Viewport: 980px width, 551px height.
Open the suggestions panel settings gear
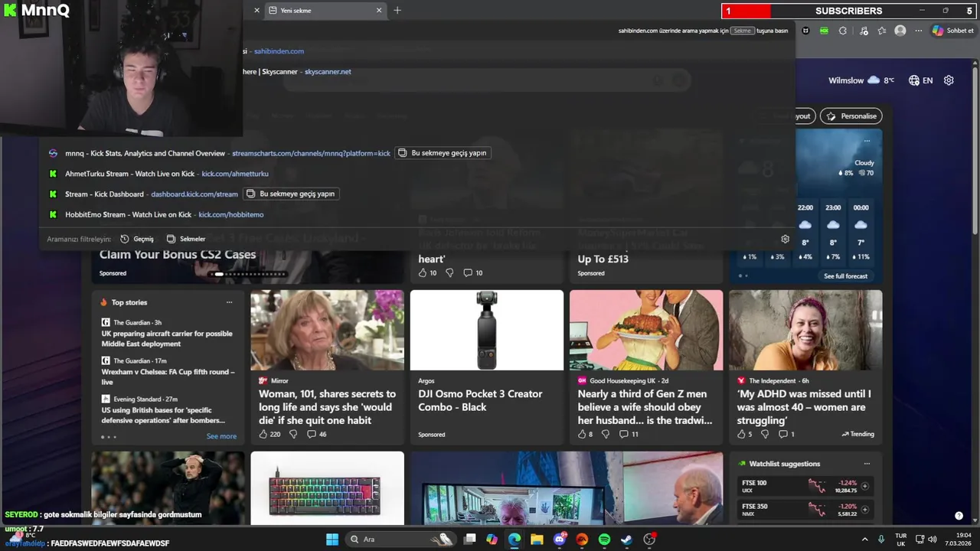coord(785,239)
